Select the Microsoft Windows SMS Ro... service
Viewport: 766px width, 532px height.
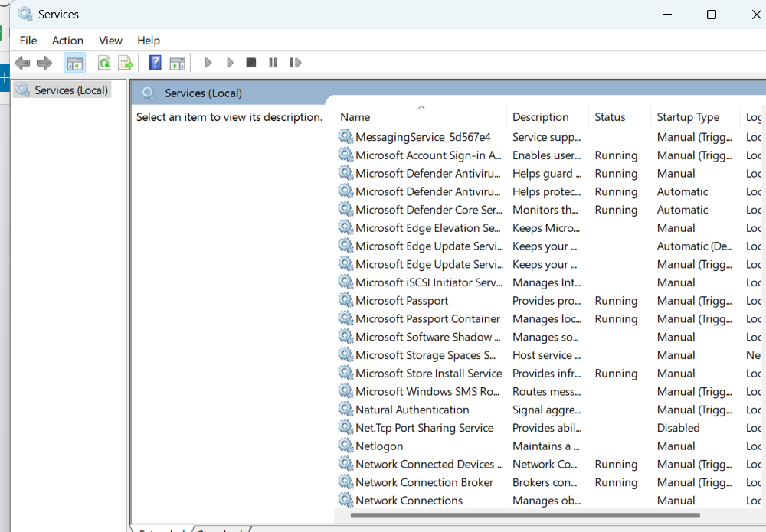pos(427,391)
